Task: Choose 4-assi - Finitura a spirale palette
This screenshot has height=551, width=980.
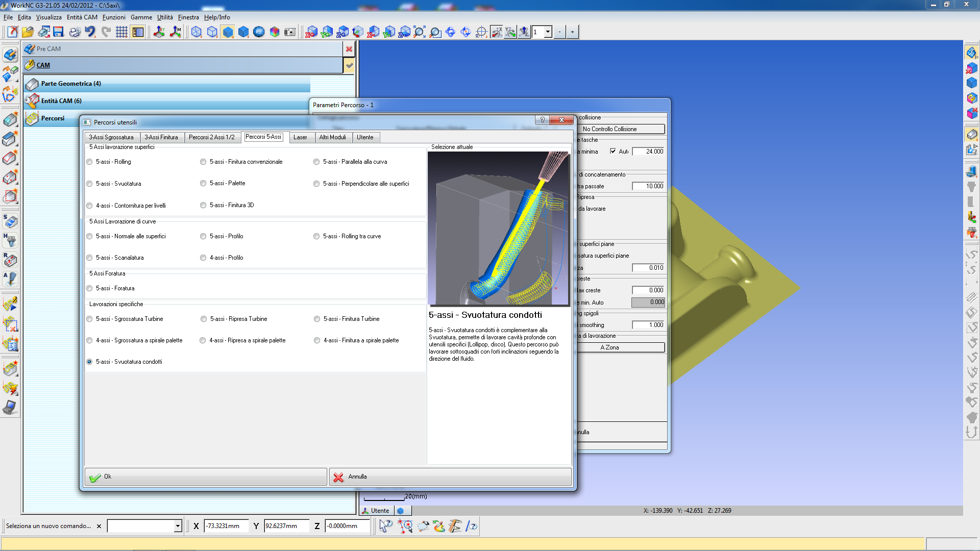Action: click(x=356, y=340)
